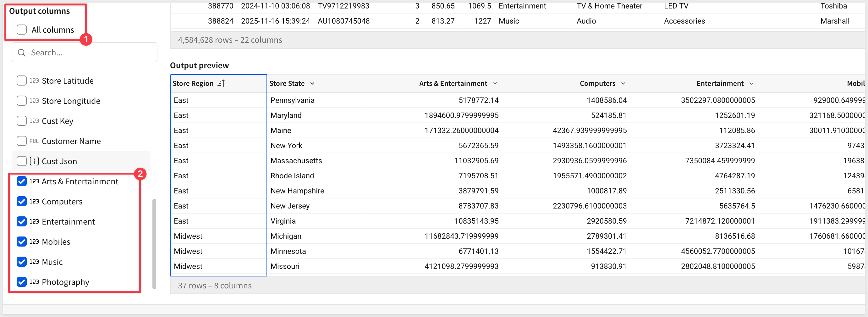
Task: Click the number type icon beside Store Latitude
Action: coord(34,81)
